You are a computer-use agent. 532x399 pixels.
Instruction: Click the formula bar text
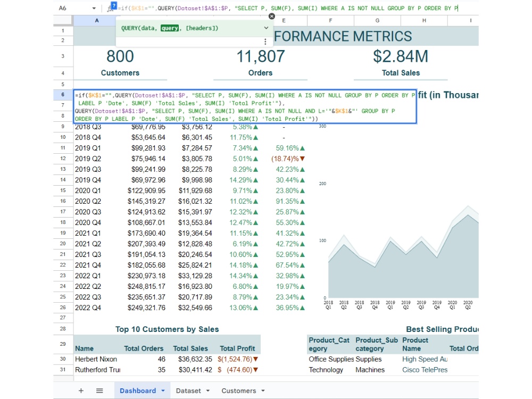pyautogui.click(x=288, y=8)
